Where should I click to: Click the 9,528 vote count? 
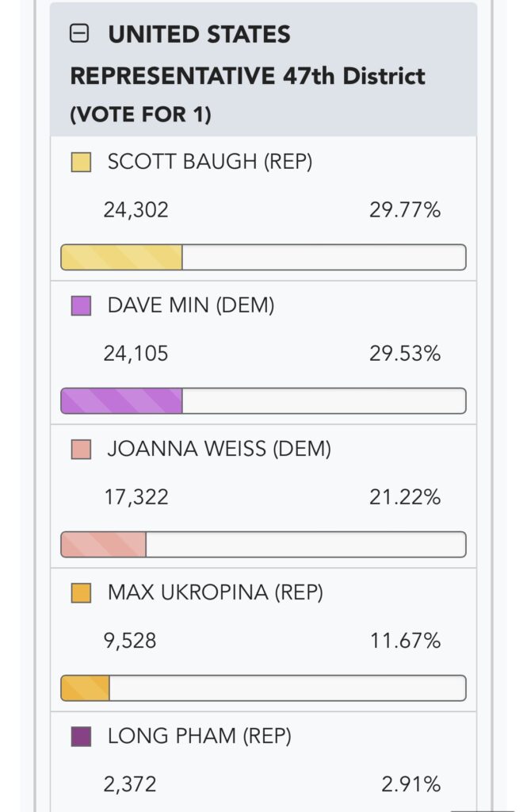point(129,641)
